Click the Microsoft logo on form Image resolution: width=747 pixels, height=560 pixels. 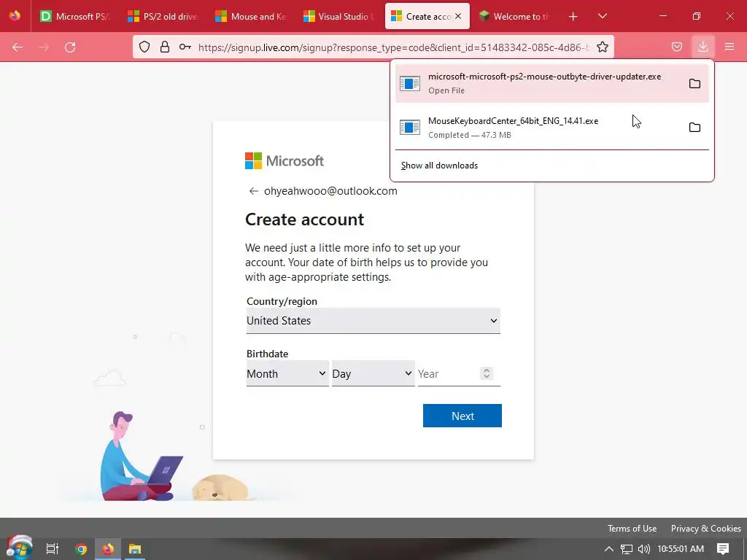click(285, 161)
